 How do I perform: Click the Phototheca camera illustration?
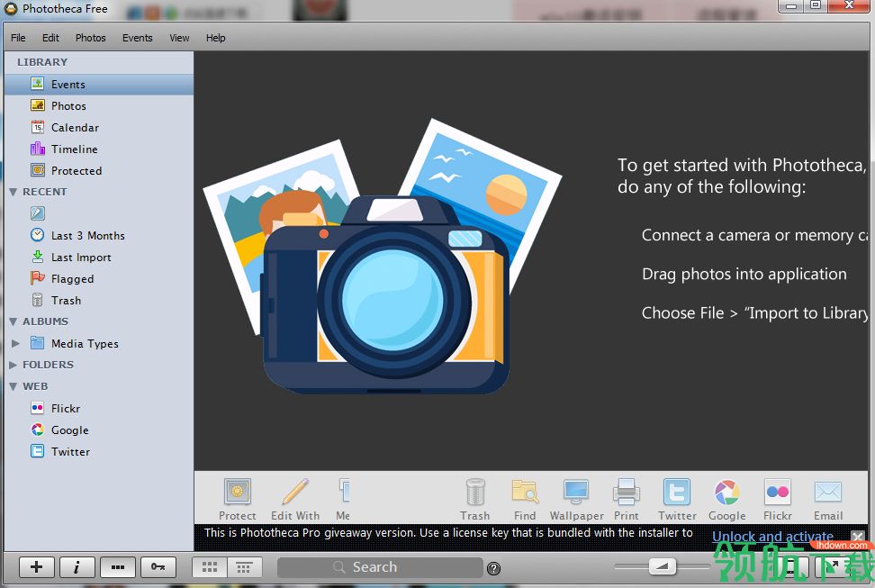[x=383, y=257]
